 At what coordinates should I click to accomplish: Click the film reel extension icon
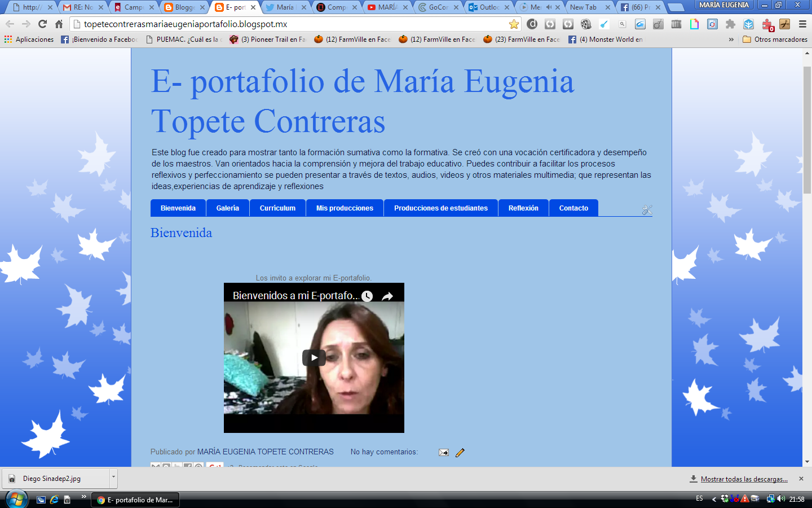pos(586,24)
